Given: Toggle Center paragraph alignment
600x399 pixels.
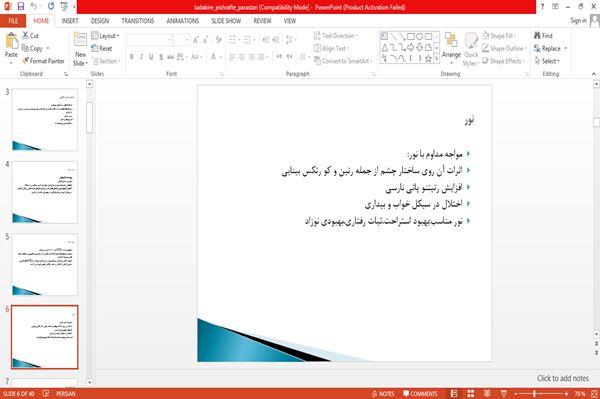Looking at the screenshot, I should [241, 57].
